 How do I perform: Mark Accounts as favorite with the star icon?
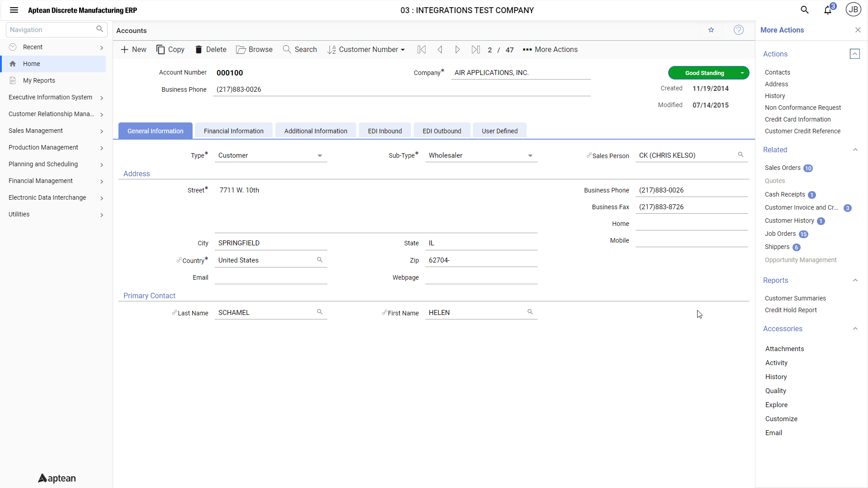coord(711,30)
